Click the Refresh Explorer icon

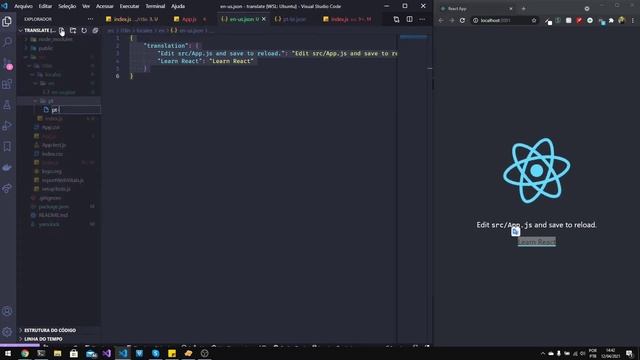click(84, 31)
